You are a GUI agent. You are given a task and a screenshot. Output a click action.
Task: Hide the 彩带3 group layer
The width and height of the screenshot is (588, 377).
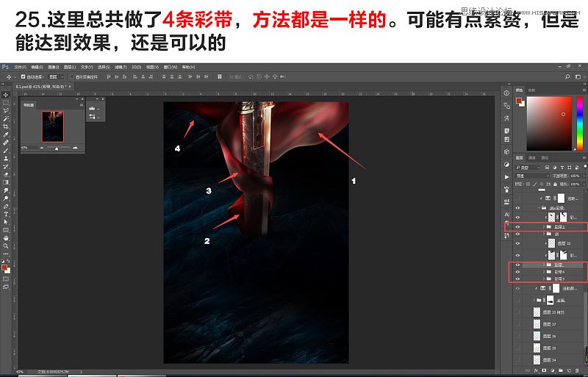pos(518,279)
